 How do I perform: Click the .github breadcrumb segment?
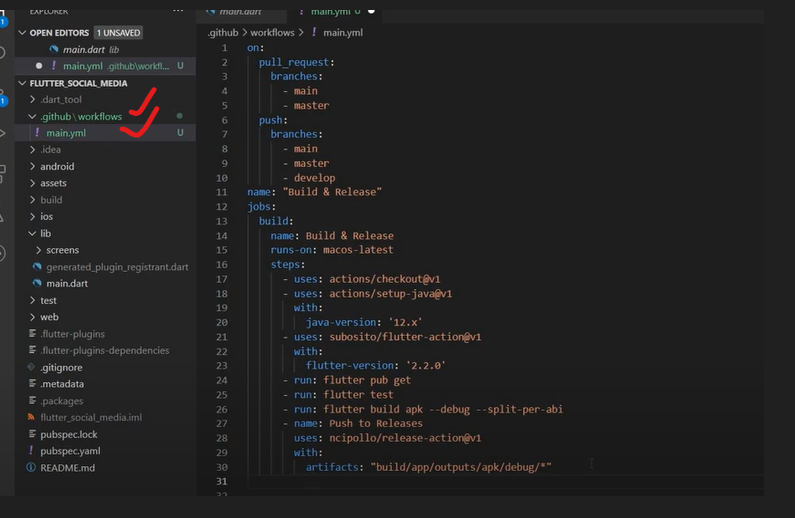click(x=222, y=33)
